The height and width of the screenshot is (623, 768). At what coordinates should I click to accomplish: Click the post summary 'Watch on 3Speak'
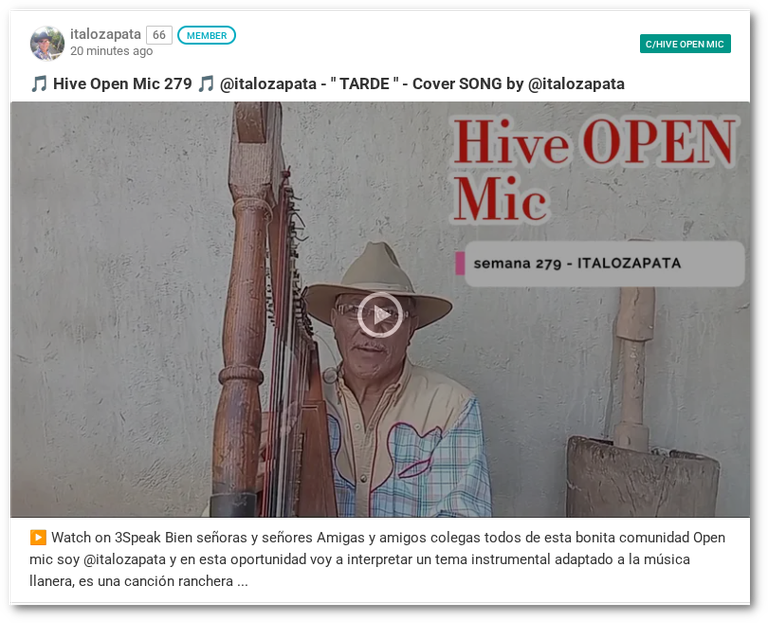pos(377,559)
